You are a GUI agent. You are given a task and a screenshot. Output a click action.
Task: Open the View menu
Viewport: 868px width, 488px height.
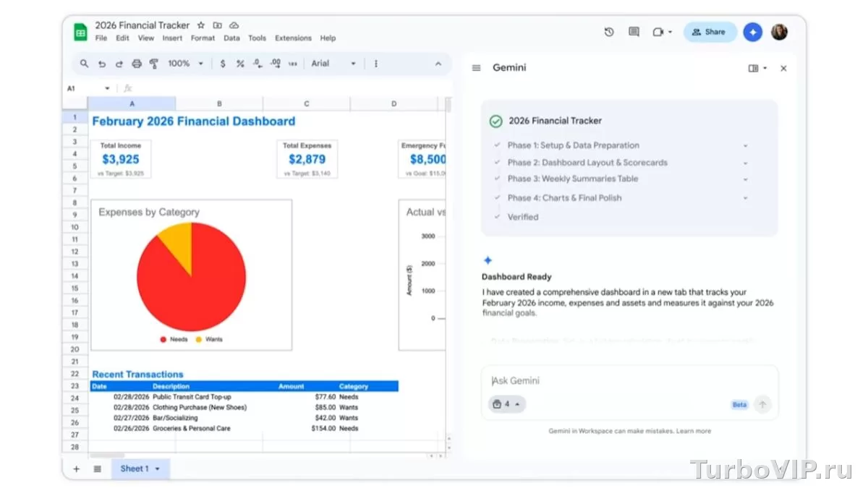click(146, 38)
